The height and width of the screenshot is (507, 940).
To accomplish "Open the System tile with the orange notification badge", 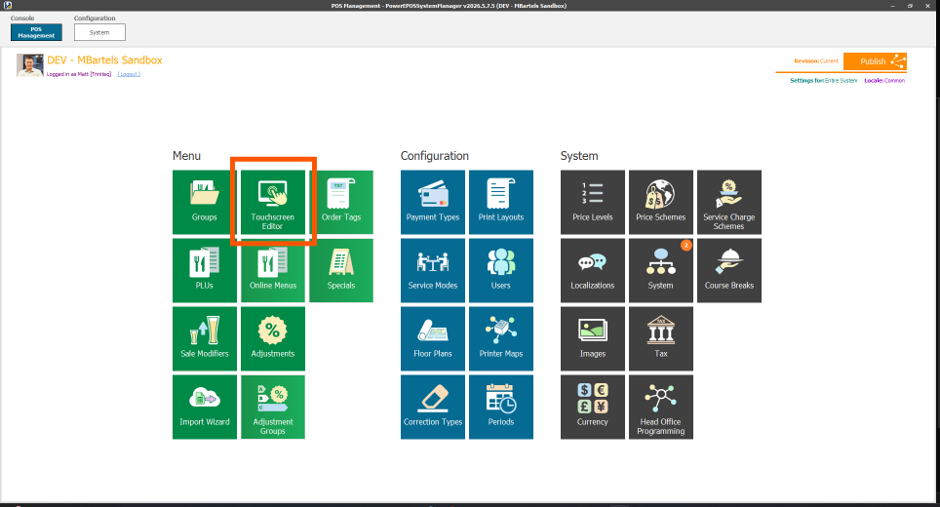I will 661,270.
